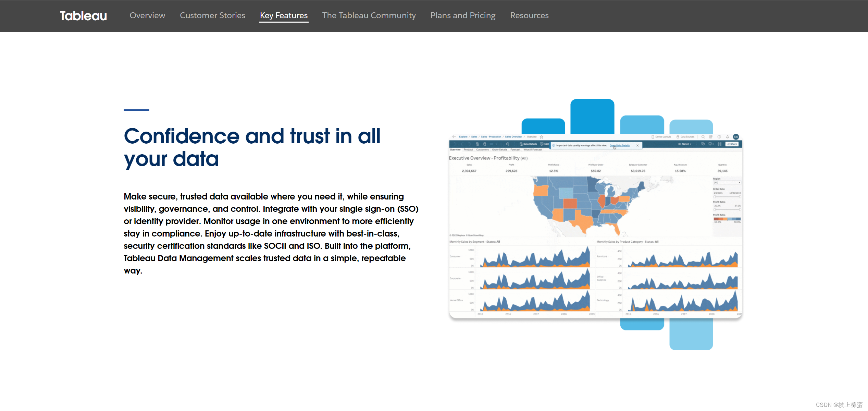Click the Tableau logo
Image resolution: width=868 pixels, height=411 pixels.
[x=83, y=16]
